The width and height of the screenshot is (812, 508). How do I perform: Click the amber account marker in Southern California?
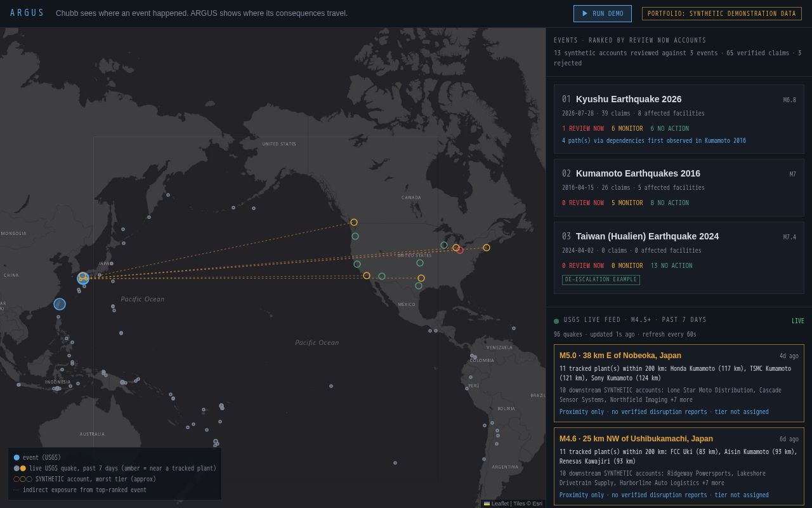pyautogui.click(x=367, y=276)
